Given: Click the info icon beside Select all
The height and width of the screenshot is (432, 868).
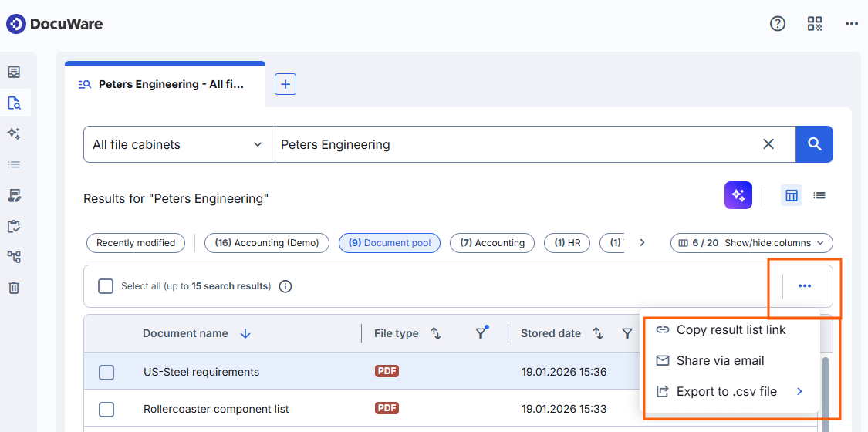Looking at the screenshot, I should click(285, 286).
